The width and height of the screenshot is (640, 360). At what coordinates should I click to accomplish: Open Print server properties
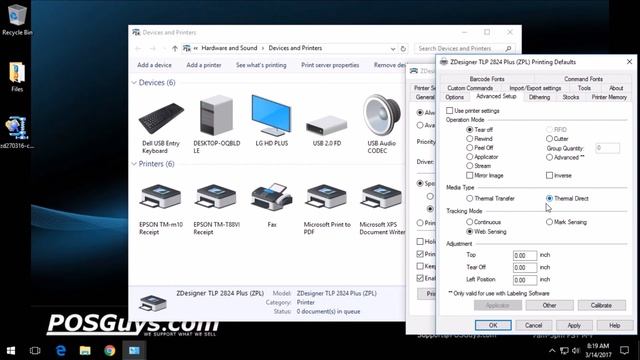[x=330, y=65]
